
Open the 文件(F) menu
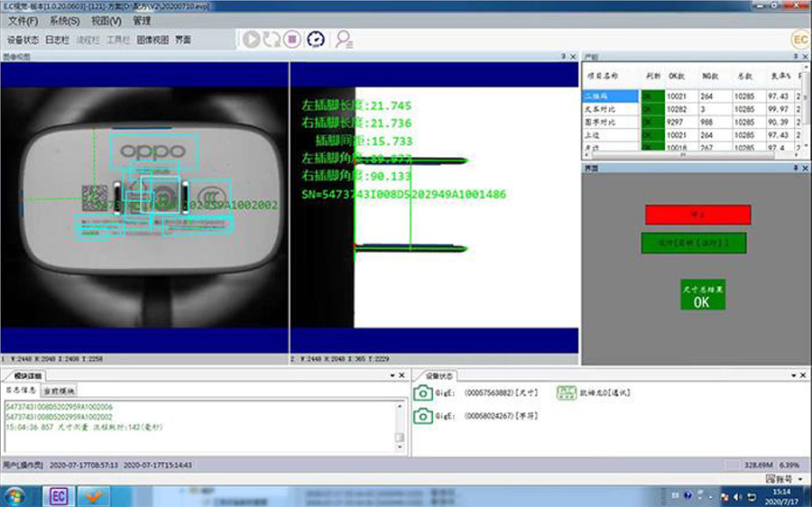[23, 21]
